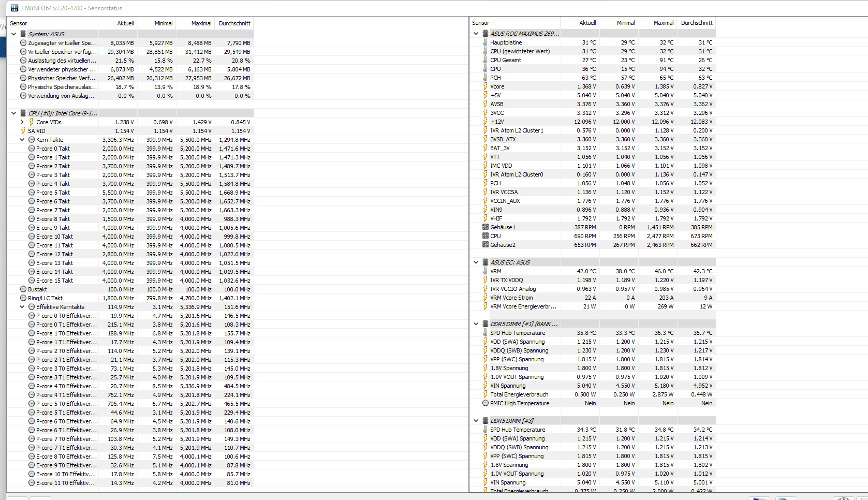
Task: Select the CPU (gewichteter Wert) row
Action: point(593,51)
